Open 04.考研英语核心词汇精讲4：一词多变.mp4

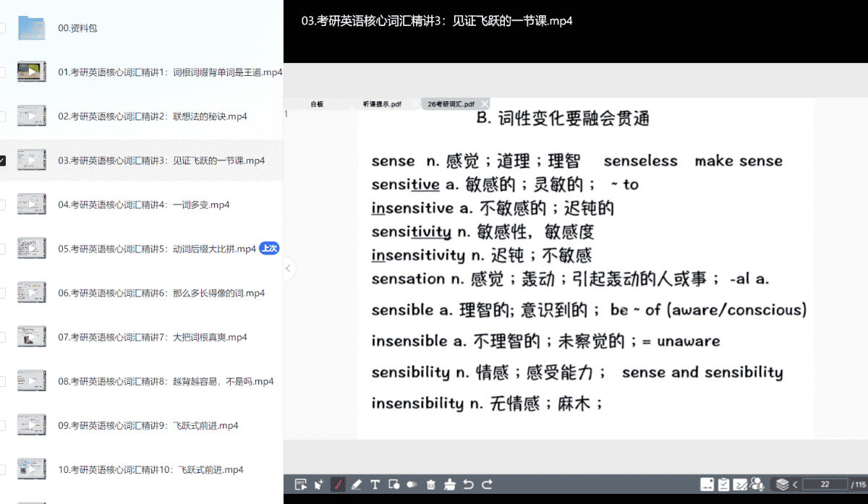[x=143, y=205]
